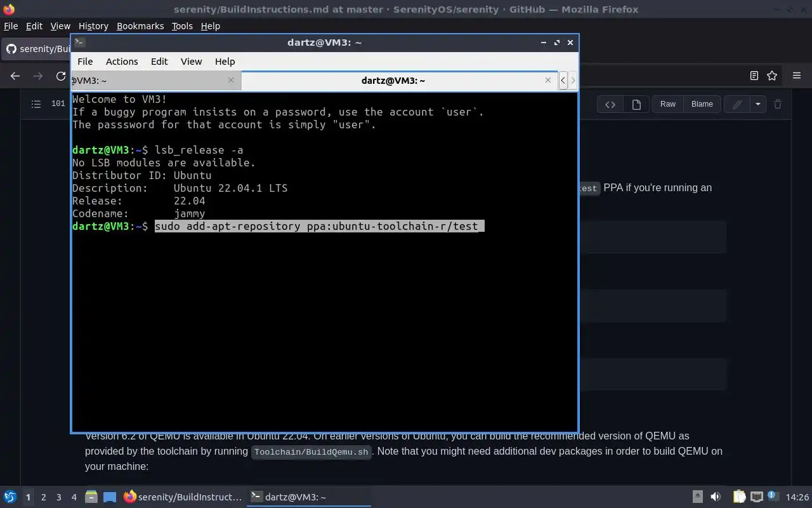Show desktop using panel icon
Image resolution: width=812 pixels, height=508 pixels.
coord(110,497)
